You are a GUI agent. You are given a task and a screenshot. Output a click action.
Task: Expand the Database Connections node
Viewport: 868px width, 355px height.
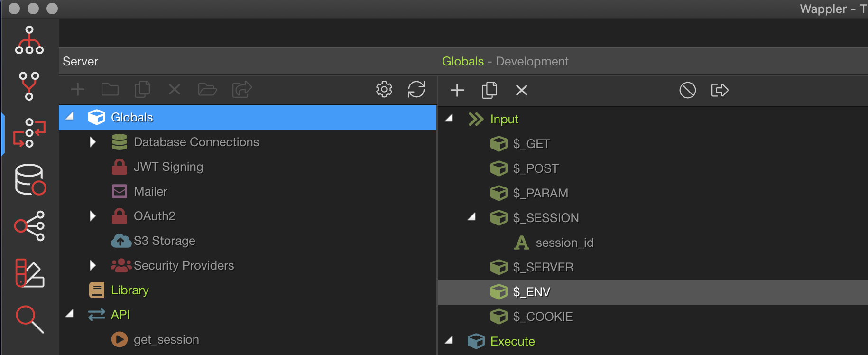pyautogui.click(x=93, y=142)
